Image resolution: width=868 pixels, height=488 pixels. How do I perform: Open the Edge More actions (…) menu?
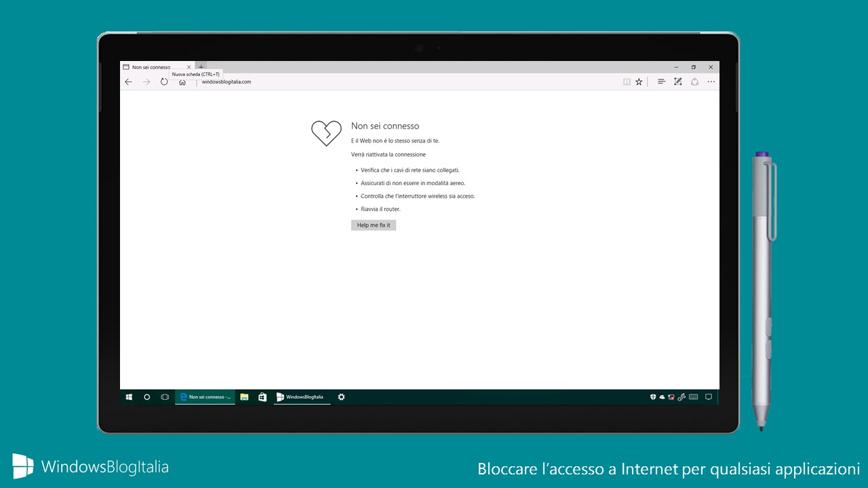[x=711, y=82]
